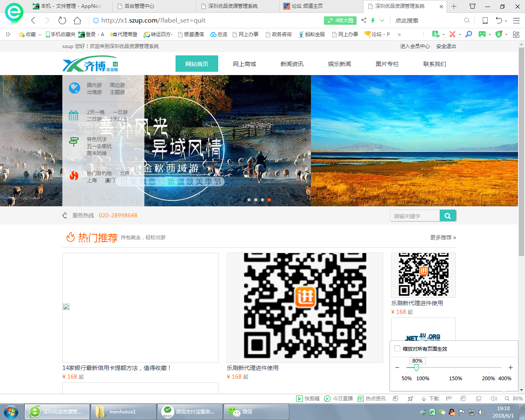
Task: Click the QQ penguin tray icon
Action: click(x=452, y=412)
